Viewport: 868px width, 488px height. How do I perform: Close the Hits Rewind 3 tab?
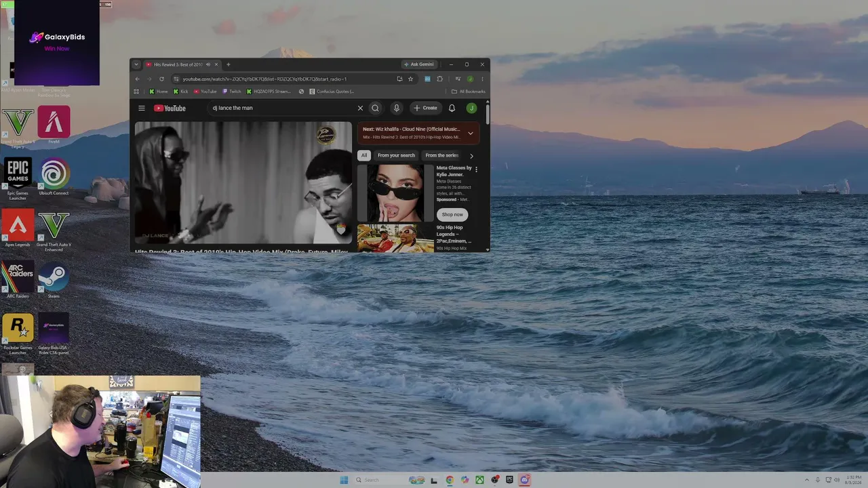tap(216, 64)
